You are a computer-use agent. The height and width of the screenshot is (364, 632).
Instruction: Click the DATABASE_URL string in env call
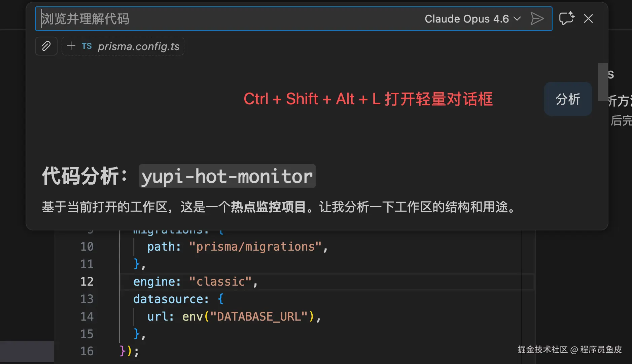(x=258, y=317)
